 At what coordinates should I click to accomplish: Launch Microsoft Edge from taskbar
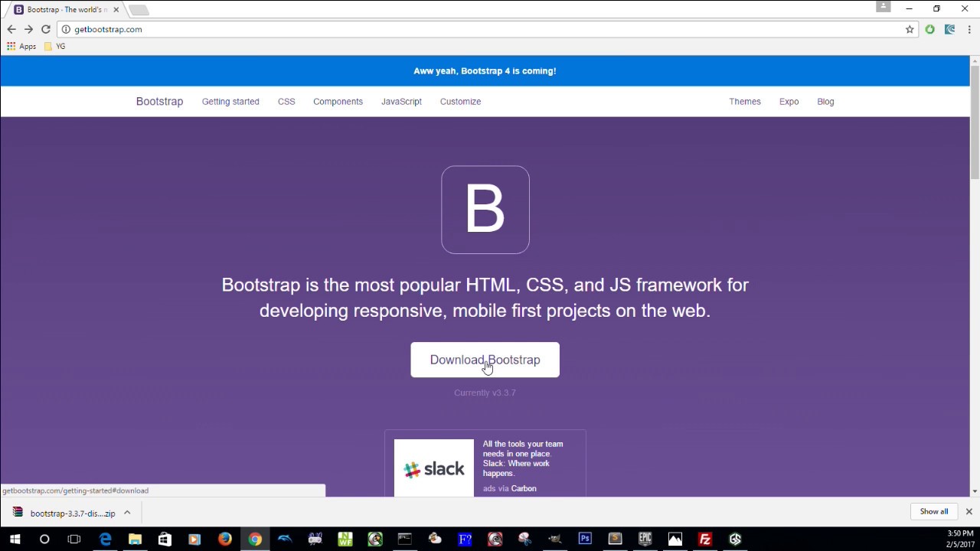coord(105,539)
